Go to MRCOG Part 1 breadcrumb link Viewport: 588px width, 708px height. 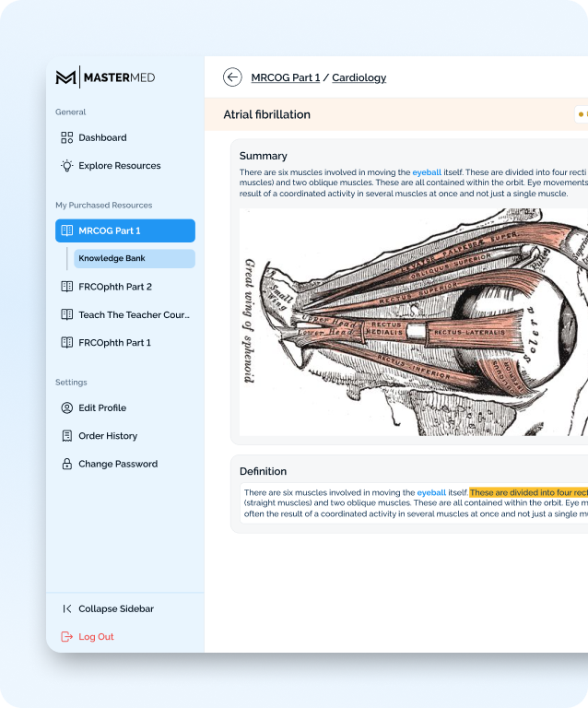pyautogui.click(x=285, y=77)
